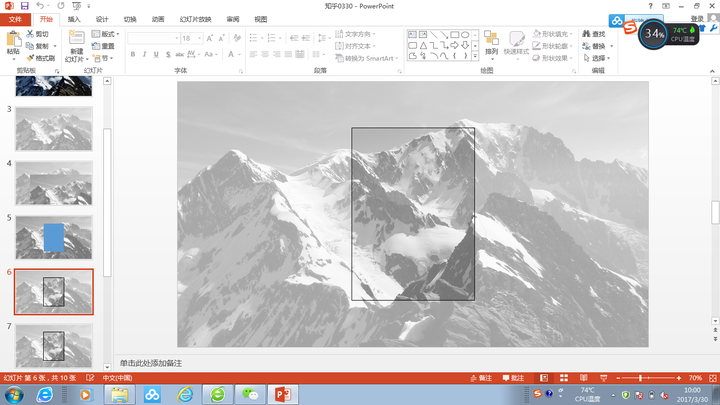
Task: Toggle Notes (备注) pane in status bar
Action: pyautogui.click(x=481, y=378)
